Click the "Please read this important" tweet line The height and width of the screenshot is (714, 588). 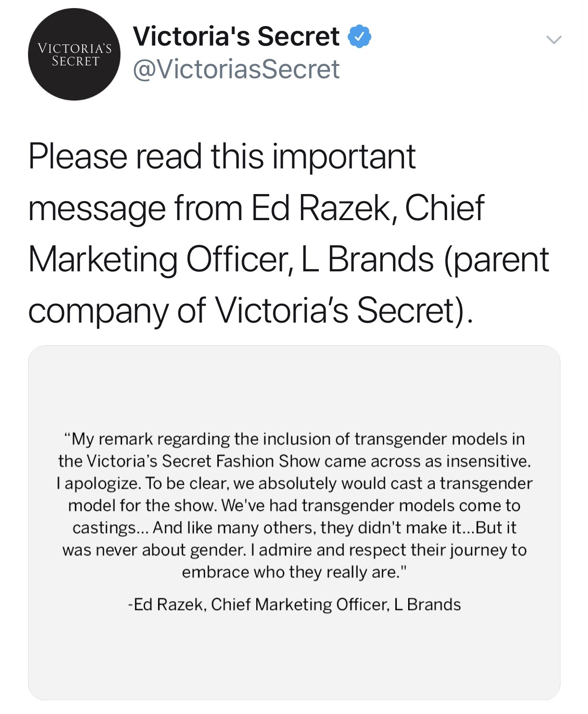(x=222, y=156)
